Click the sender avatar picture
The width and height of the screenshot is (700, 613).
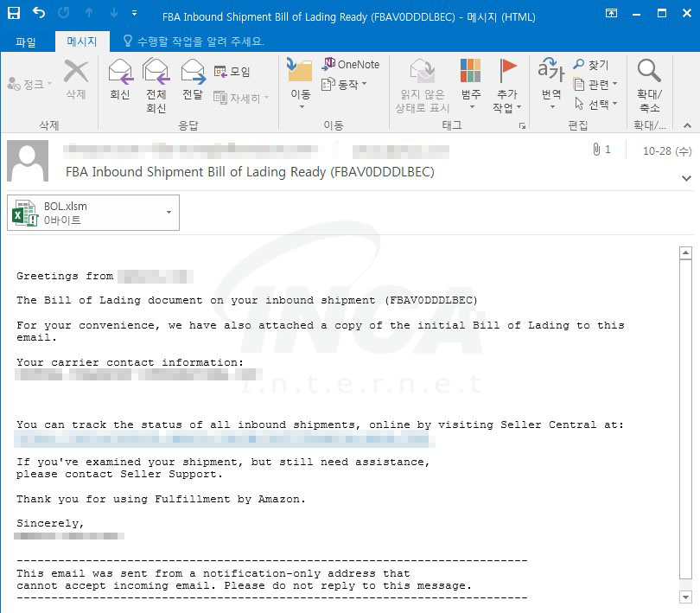click(x=28, y=161)
